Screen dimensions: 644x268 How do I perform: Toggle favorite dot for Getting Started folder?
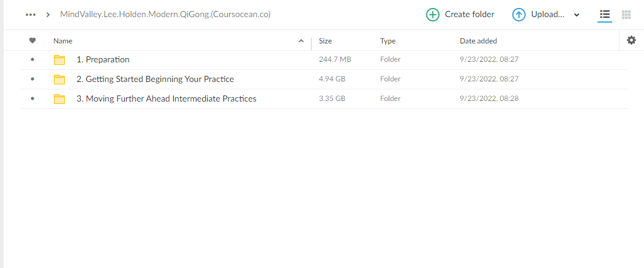click(x=32, y=80)
